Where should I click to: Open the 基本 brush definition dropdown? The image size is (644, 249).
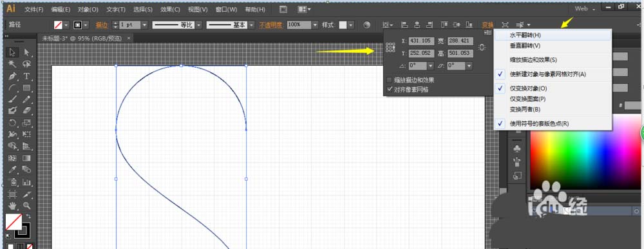[x=251, y=25]
